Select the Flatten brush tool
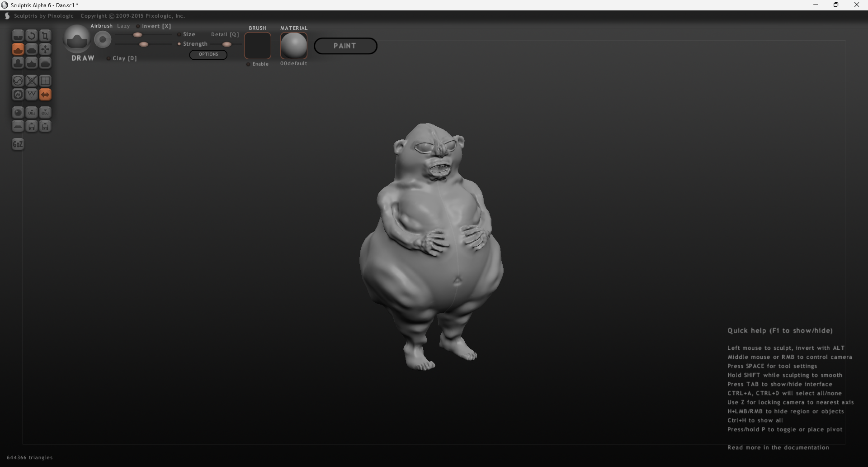This screenshot has height=467, width=868. click(x=32, y=49)
